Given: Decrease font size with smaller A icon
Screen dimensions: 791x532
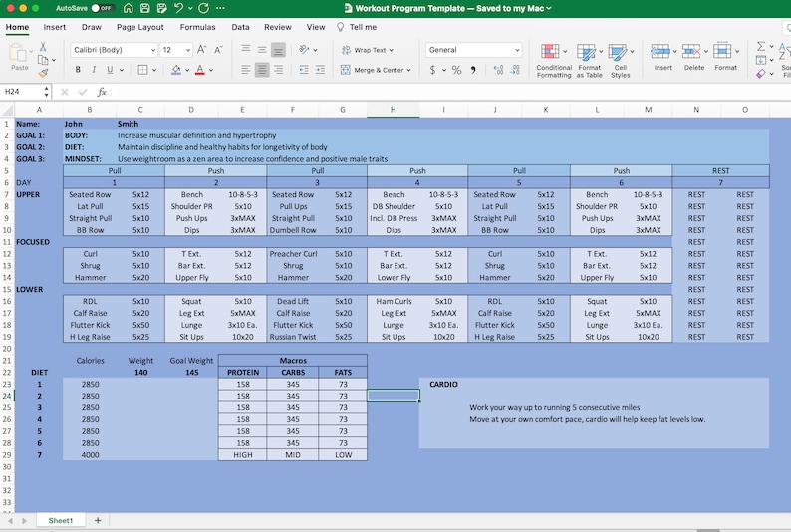Looking at the screenshot, I should 218,50.
